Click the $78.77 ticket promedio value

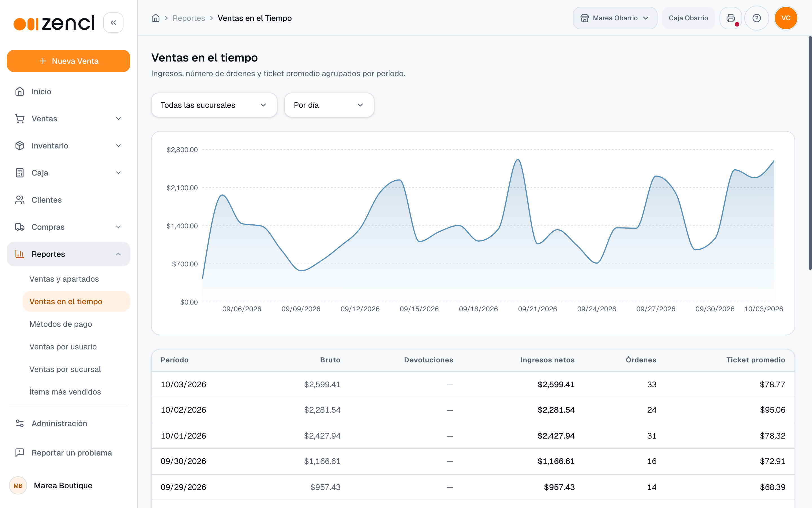click(x=773, y=384)
